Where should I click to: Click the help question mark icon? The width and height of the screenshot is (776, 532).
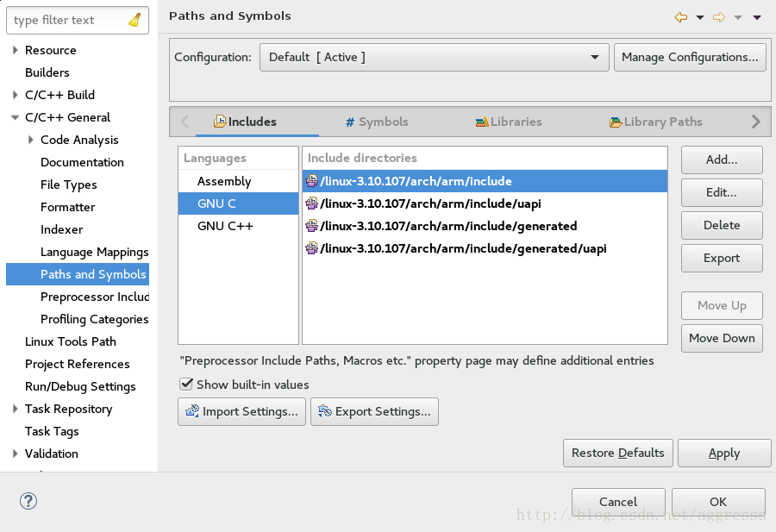28,501
